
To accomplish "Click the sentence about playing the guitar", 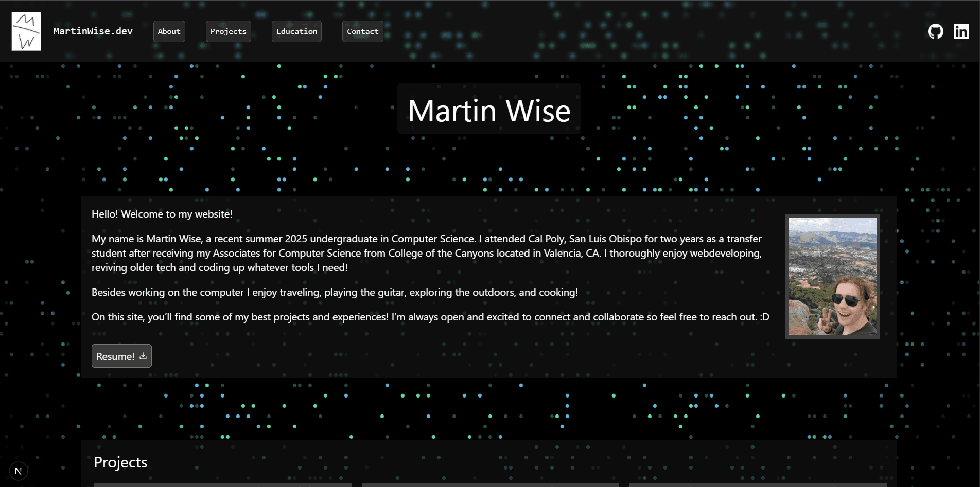I will [335, 292].
